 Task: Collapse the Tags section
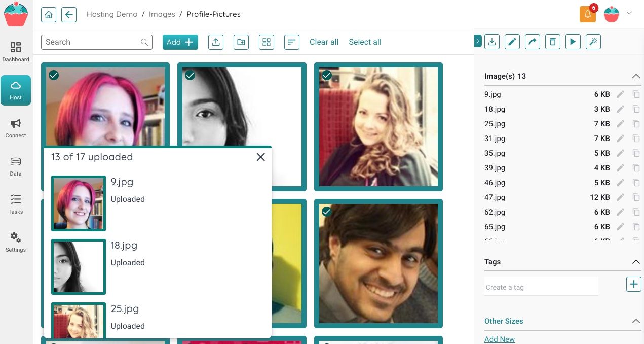click(x=636, y=262)
